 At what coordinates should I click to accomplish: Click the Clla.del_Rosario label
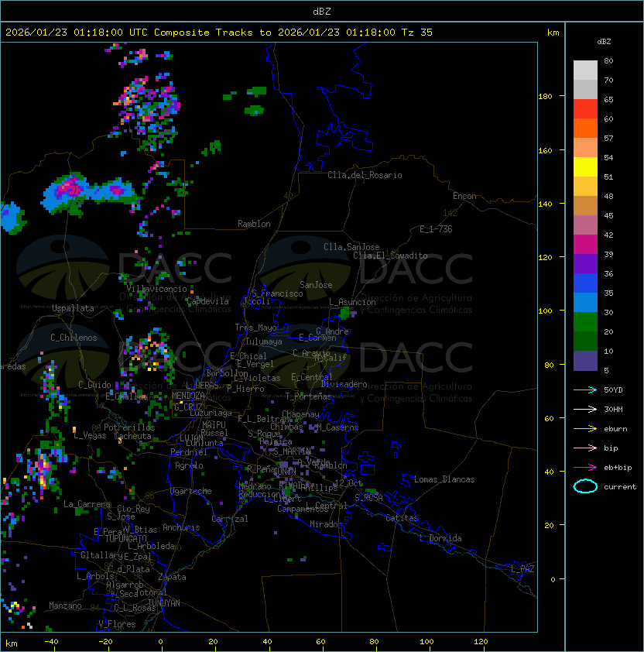365,175
